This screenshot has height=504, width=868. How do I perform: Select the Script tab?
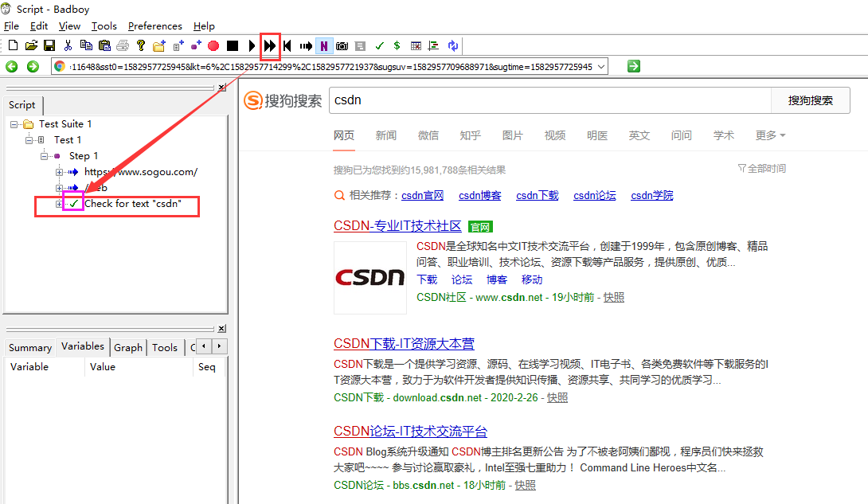[22, 104]
